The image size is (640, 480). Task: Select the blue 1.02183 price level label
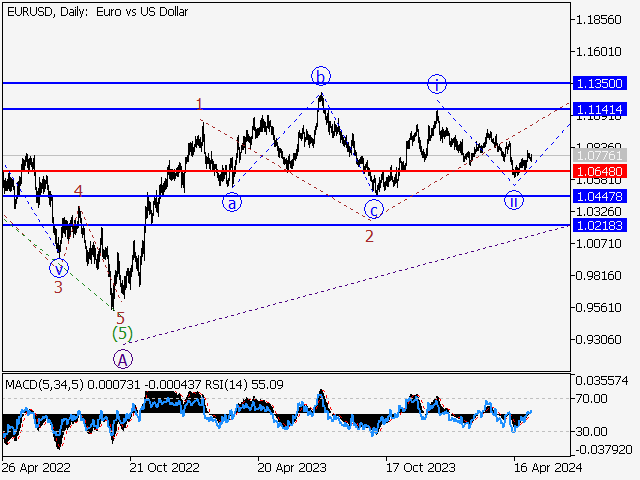600,225
